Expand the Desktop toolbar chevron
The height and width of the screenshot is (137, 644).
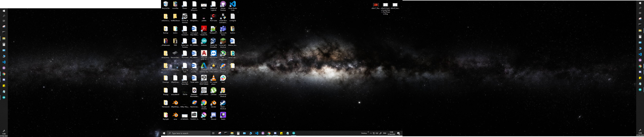[368, 132]
